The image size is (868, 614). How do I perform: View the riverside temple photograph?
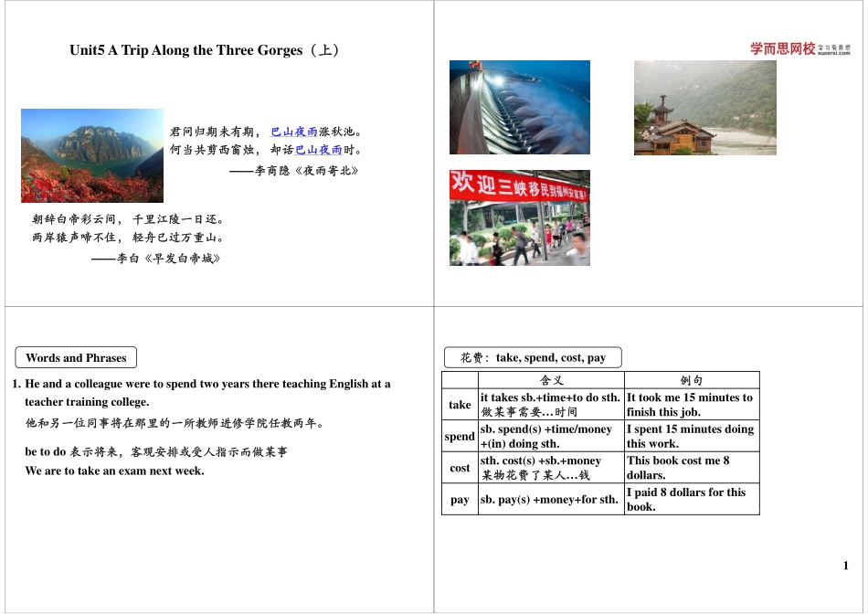(x=704, y=107)
